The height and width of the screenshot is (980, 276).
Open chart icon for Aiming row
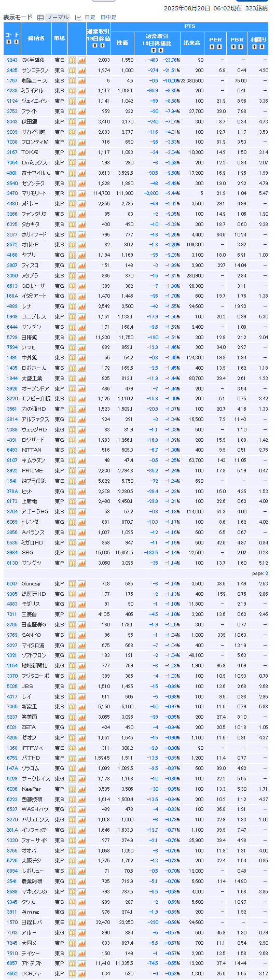click(x=81, y=912)
